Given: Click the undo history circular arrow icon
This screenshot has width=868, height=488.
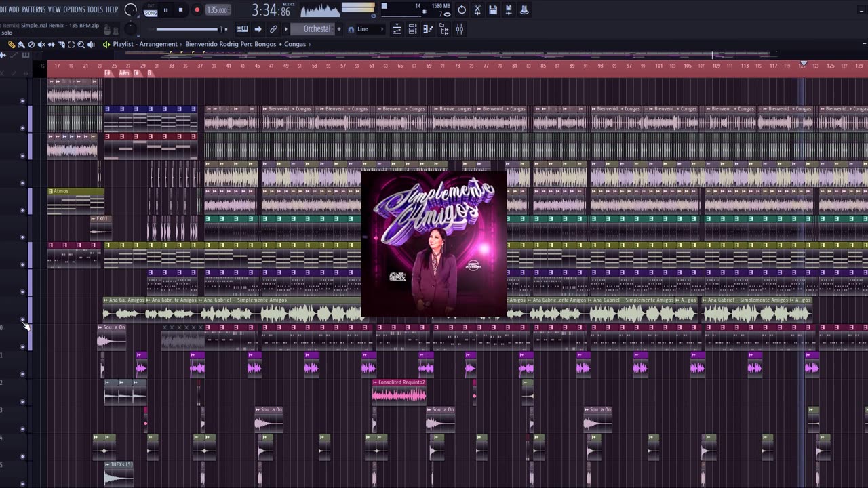Looking at the screenshot, I should (462, 10).
